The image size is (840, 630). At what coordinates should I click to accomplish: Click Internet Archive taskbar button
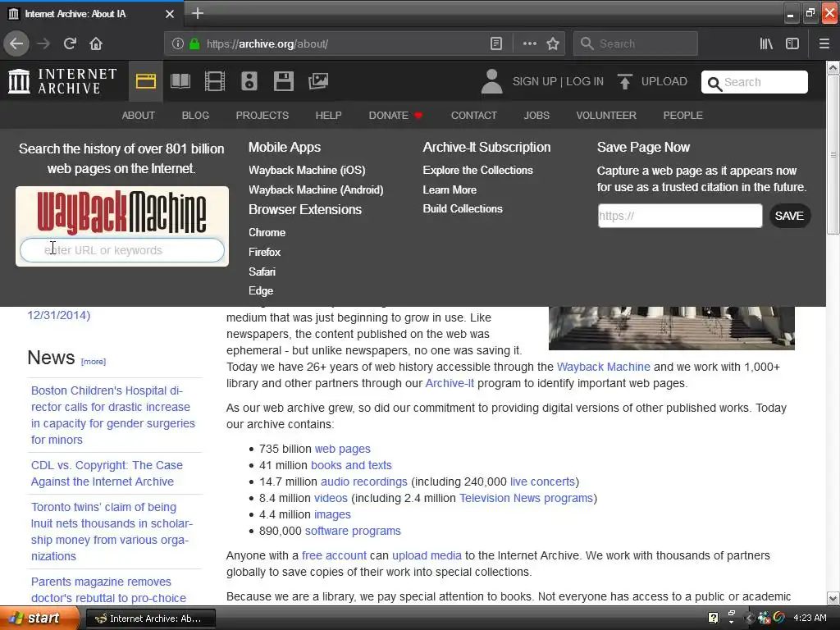click(x=151, y=619)
